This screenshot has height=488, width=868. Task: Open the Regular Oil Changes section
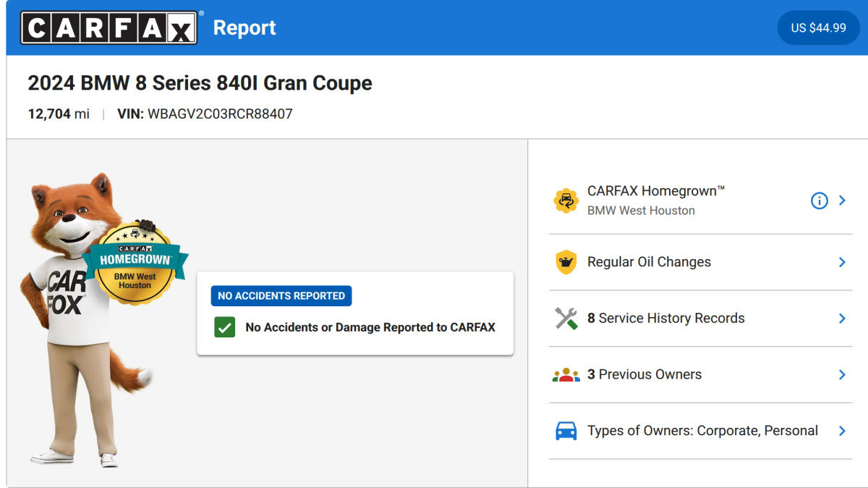click(700, 262)
